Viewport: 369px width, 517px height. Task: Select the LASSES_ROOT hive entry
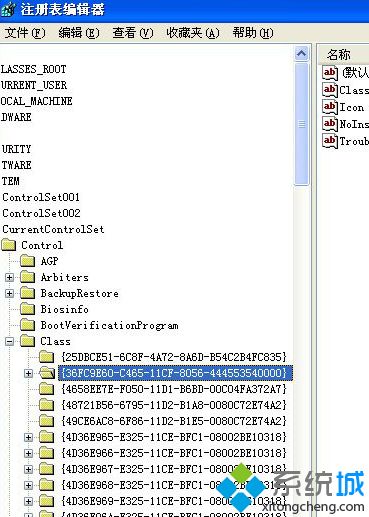(34, 69)
